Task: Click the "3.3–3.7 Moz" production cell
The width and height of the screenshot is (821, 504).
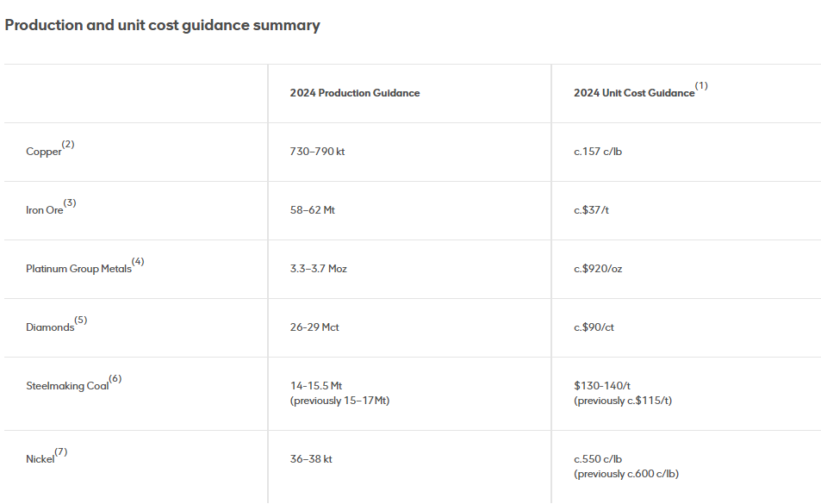Action: point(319,269)
